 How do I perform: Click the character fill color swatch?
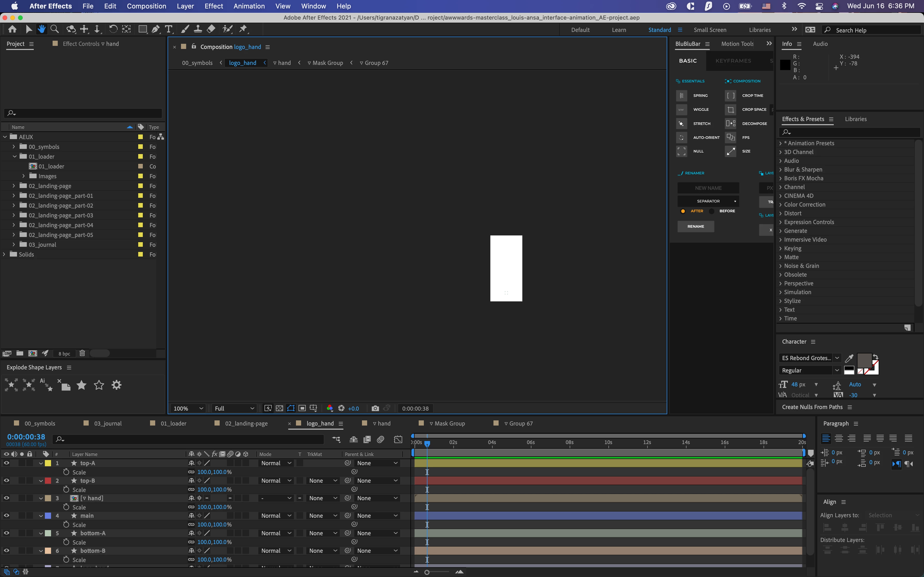tap(864, 360)
